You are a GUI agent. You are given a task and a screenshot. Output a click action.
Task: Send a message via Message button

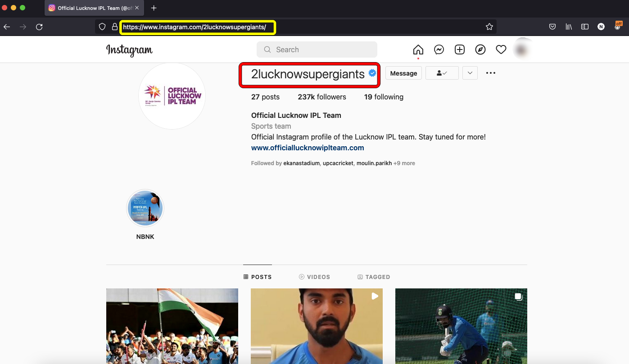click(x=403, y=73)
